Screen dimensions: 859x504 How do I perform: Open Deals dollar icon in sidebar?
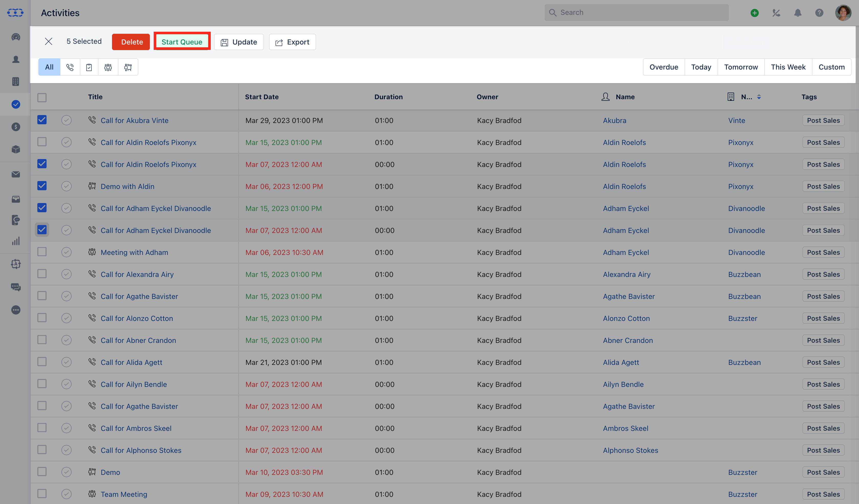tap(16, 127)
